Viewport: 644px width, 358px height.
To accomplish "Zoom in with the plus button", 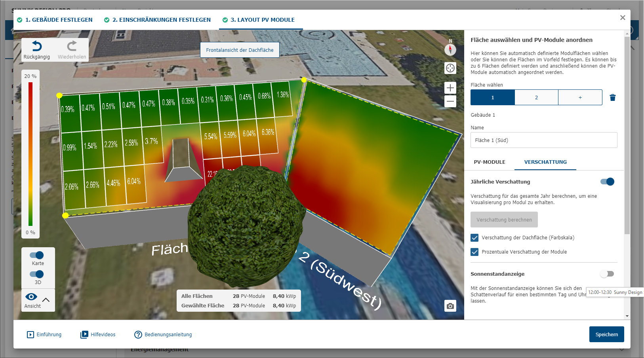I will pyautogui.click(x=450, y=87).
